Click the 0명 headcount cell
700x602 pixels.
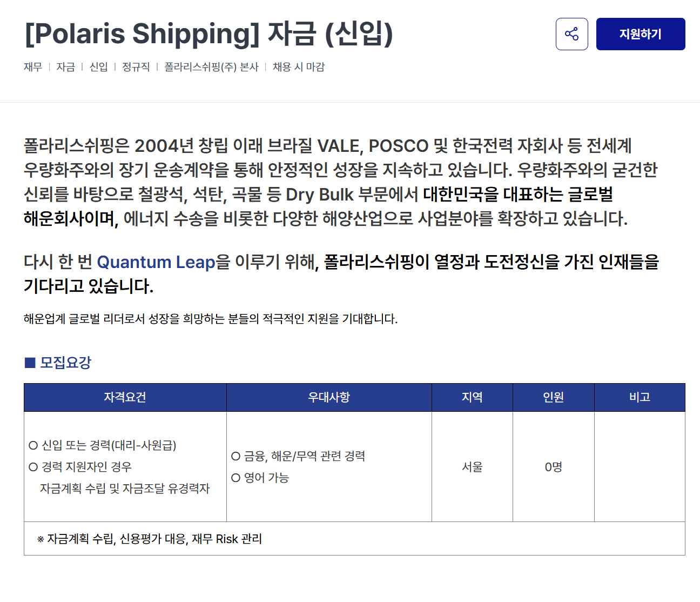(x=553, y=467)
